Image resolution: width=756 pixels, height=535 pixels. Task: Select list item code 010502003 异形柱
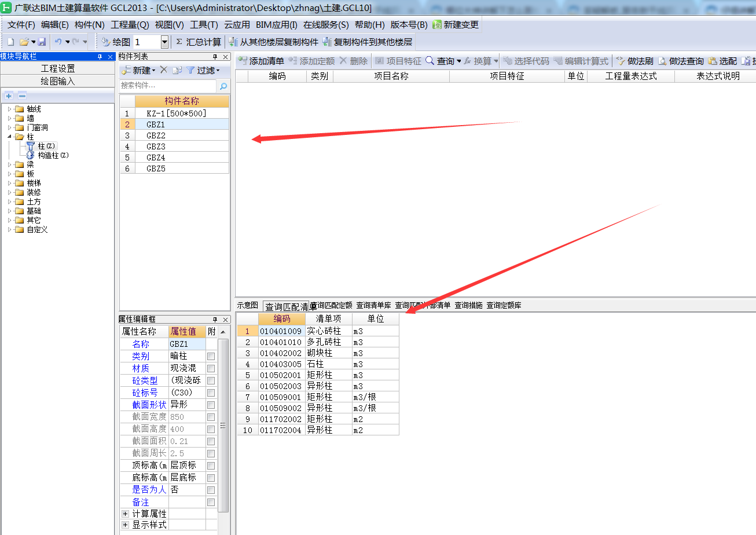(x=318, y=386)
